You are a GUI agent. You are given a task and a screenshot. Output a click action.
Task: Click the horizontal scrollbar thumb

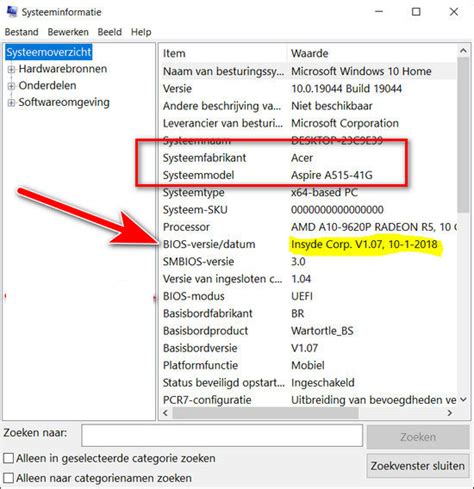pyautogui.click(x=265, y=413)
